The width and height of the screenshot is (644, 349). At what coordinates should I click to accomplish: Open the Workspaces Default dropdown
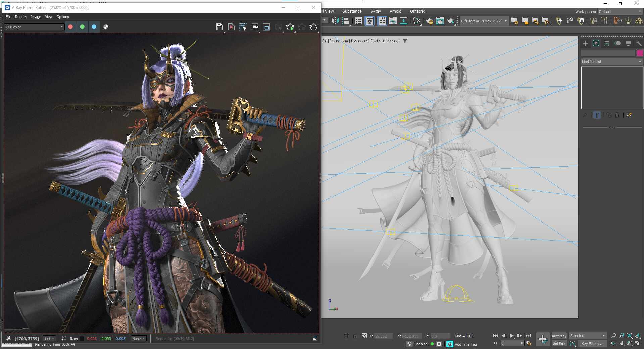(x=620, y=11)
